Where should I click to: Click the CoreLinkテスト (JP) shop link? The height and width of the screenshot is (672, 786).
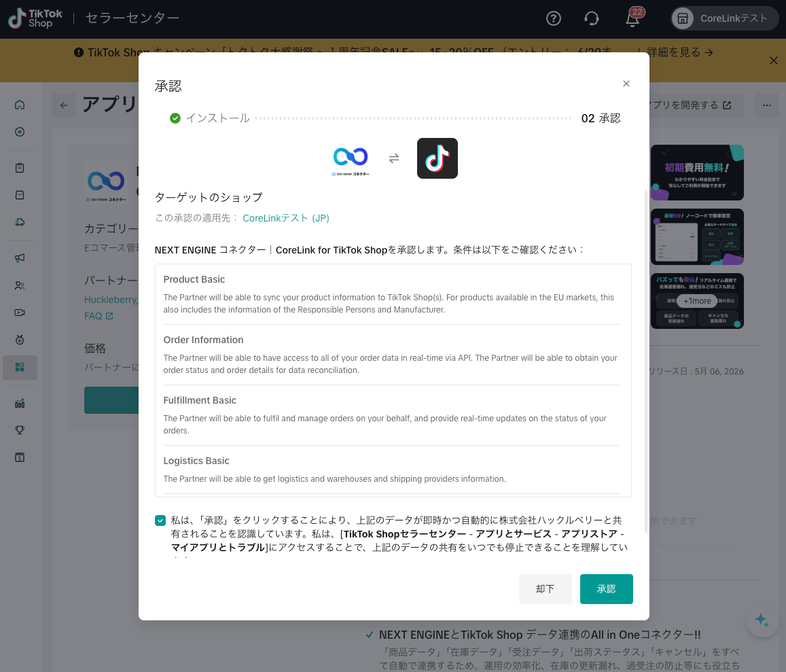(286, 218)
